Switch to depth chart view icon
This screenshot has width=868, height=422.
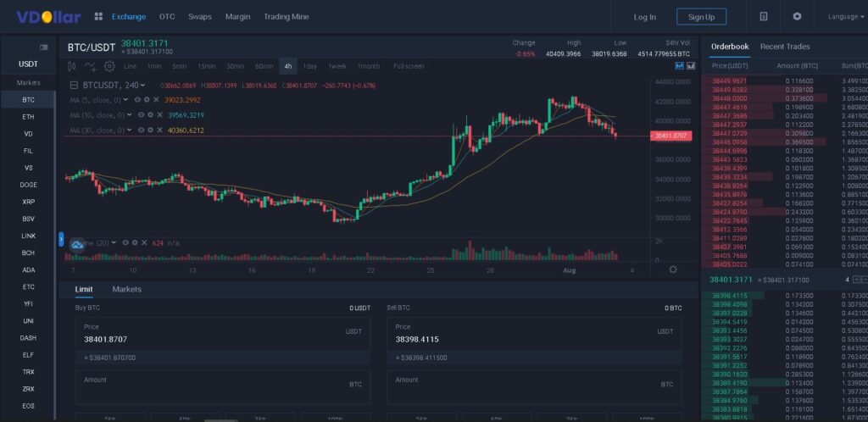coord(691,65)
